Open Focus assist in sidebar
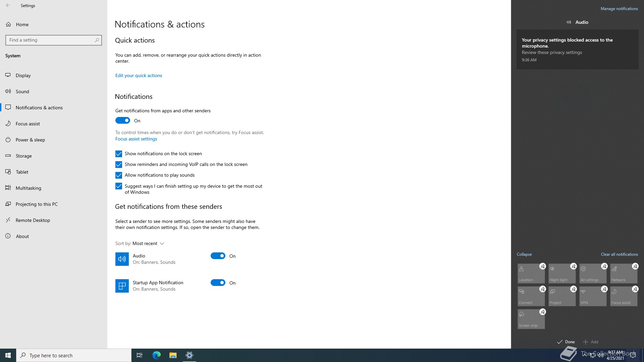This screenshot has height=362, width=644. click(28, 124)
